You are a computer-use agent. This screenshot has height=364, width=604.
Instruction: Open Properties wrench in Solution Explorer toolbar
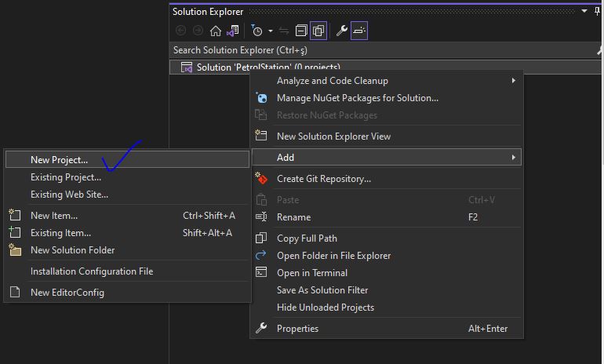point(342,31)
